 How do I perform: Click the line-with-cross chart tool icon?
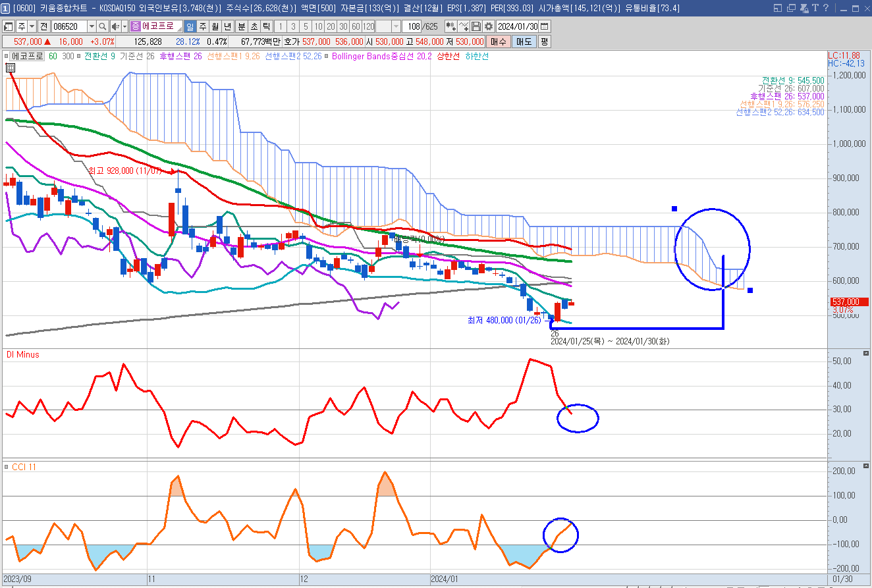coord(464,26)
